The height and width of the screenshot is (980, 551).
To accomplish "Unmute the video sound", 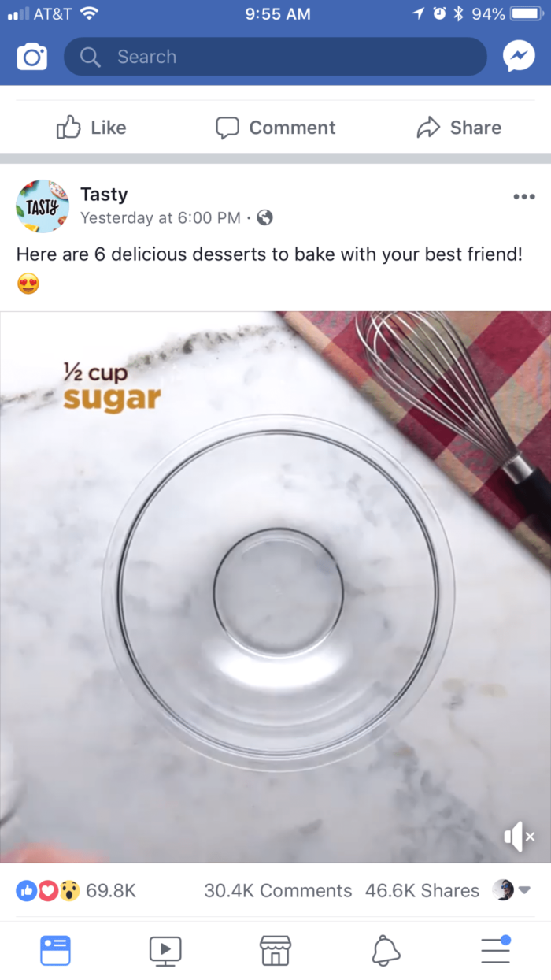I will point(519,837).
